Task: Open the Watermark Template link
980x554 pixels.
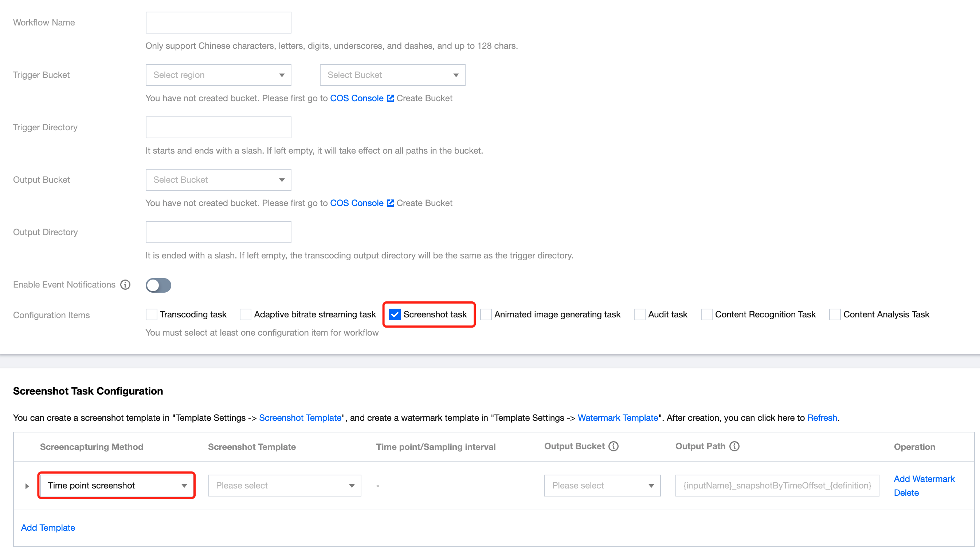Action: click(618, 418)
